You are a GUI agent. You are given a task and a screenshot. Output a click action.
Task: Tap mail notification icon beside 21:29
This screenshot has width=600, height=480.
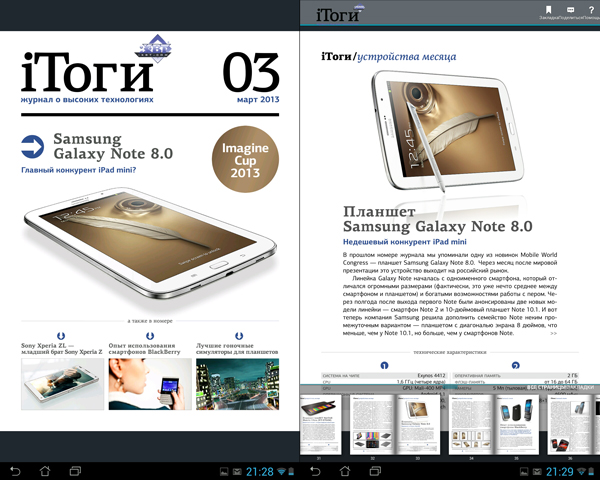pyautogui.click(x=537, y=472)
